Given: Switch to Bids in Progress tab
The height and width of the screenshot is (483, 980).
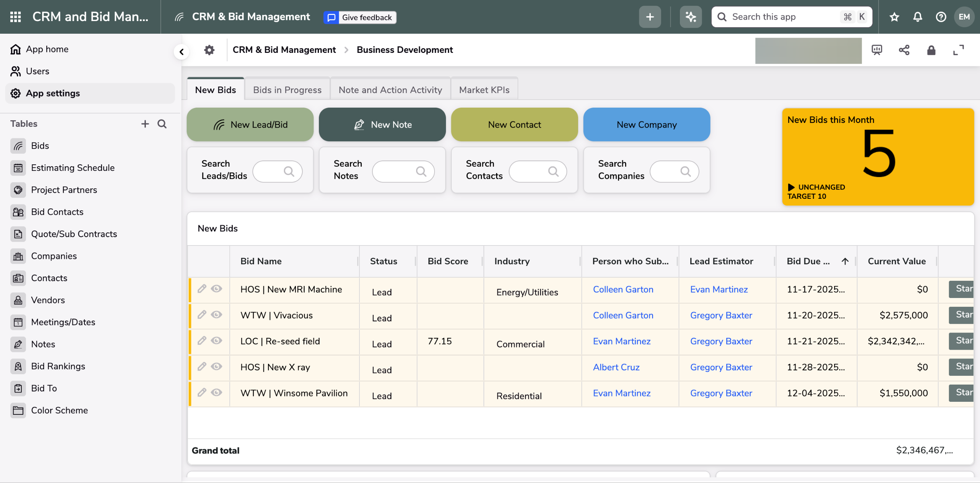Looking at the screenshot, I should click(287, 90).
